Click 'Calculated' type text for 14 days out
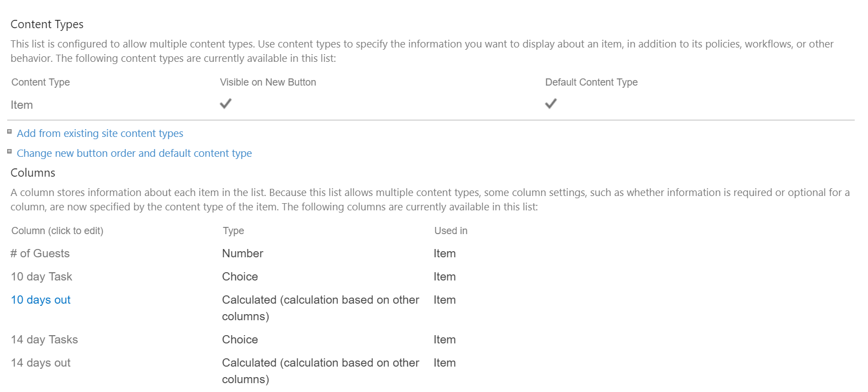Viewport: 868px width, 392px height. click(320, 371)
